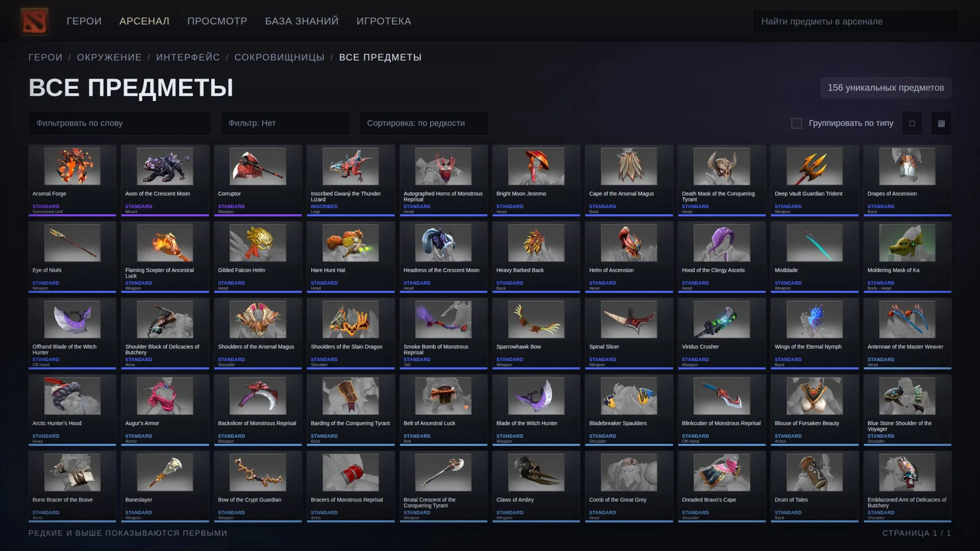Open the БАЗА ЗНАНИЙ top menu
The height and width of the screenshot is (551, 980).
tap(302, 21)
